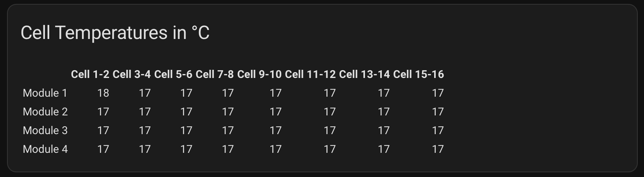
Task: Click Module 3 temperature for Cell 5-6
Action: coord(186,130)
